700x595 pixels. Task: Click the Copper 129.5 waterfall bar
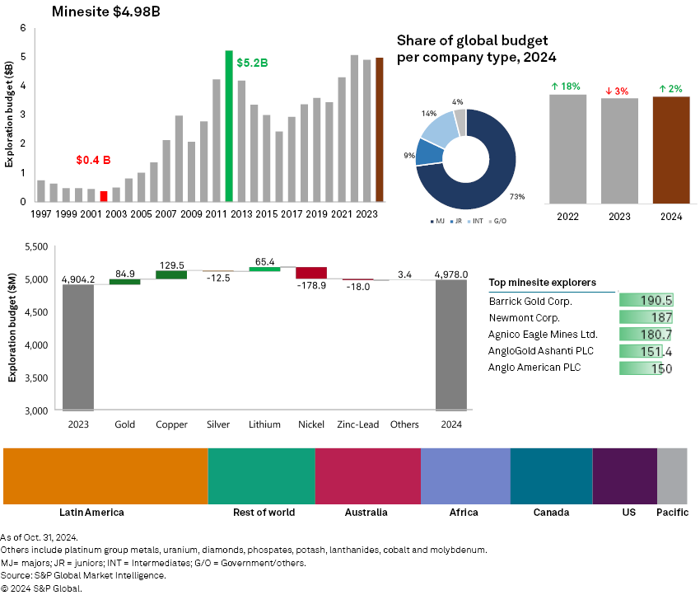[x=171, y=274]
